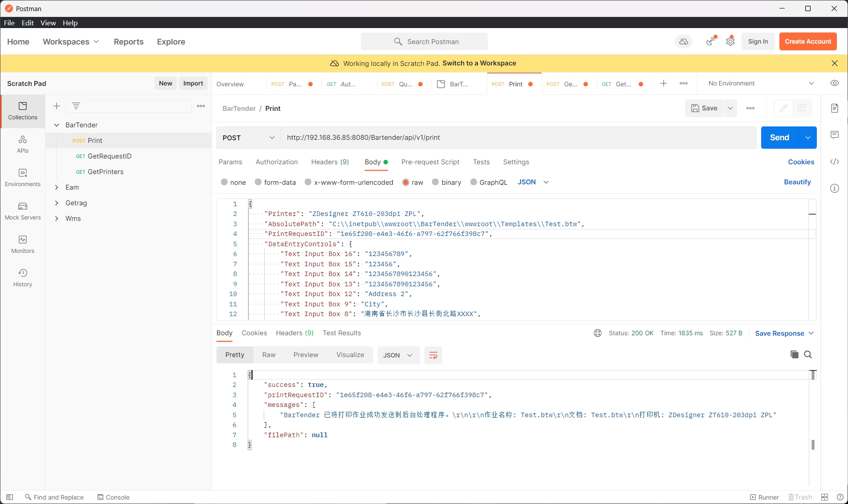Copy the response body using copy icon
The image size is (848, 504).
(x=794, y=354)
